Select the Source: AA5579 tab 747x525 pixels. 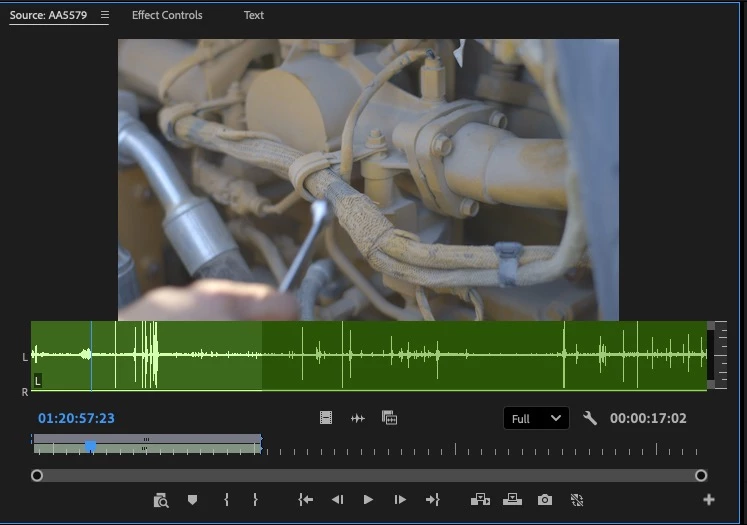click(48, 15)
